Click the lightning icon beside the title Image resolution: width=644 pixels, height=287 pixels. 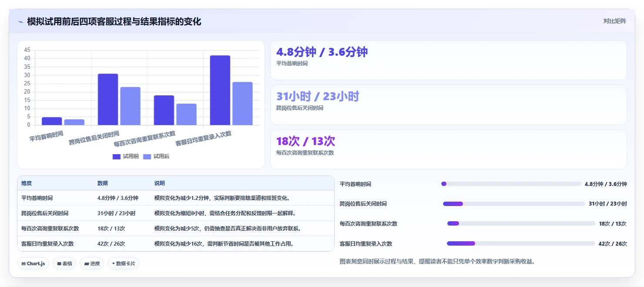(x=20, y=22)
